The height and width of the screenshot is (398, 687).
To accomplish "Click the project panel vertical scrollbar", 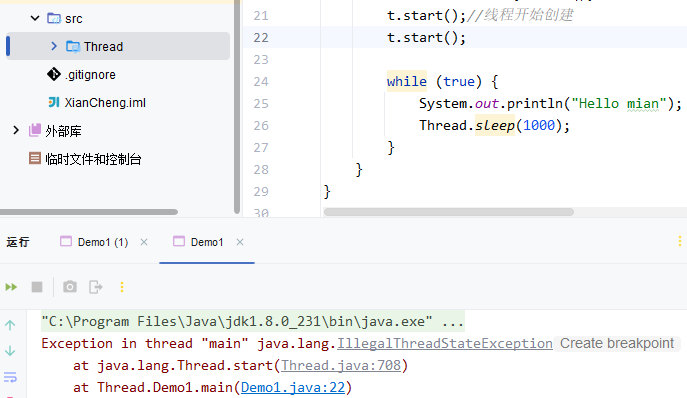I will pyautogui.click(x=237, y=107).
